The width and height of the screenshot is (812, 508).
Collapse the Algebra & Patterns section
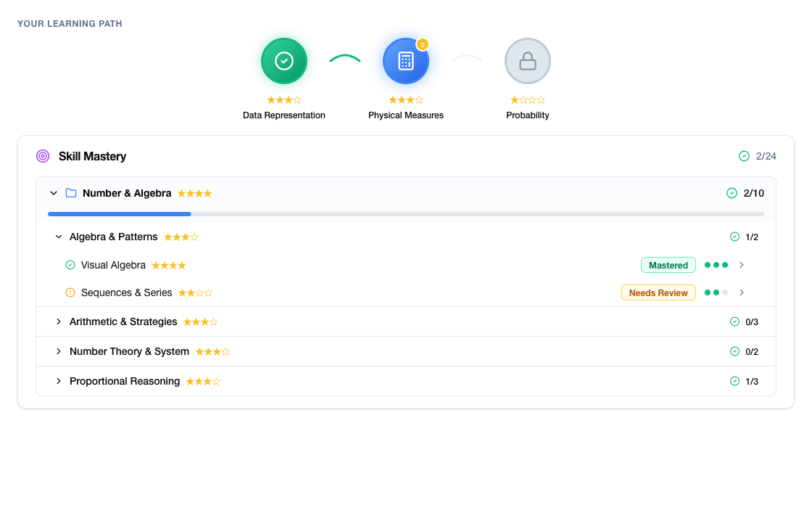tap(59, 237)
